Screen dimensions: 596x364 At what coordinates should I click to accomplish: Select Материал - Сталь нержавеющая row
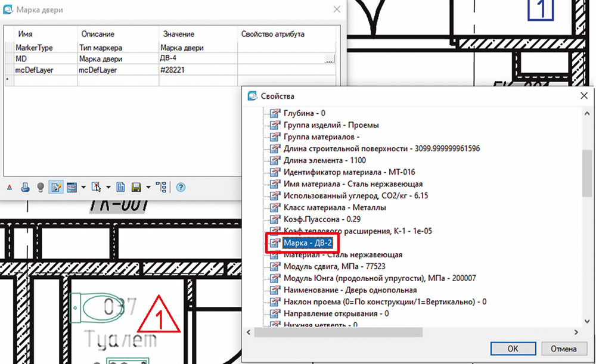pyautogui.click(x=343, y=254)
